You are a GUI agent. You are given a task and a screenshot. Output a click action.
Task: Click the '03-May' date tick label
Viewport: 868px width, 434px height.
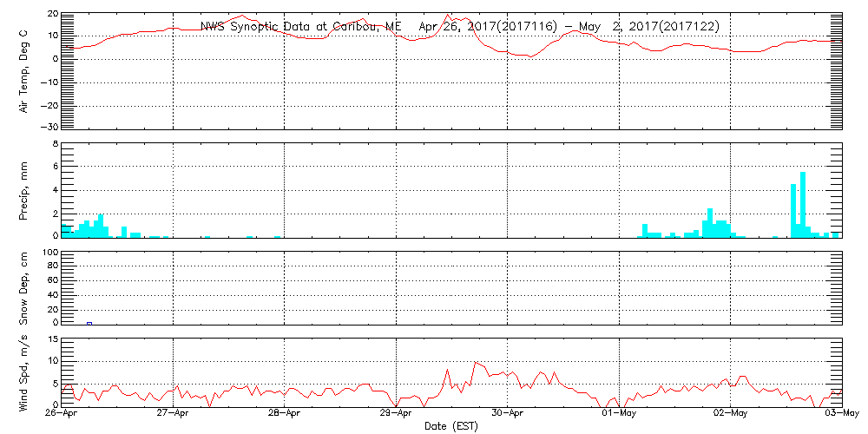841,413
